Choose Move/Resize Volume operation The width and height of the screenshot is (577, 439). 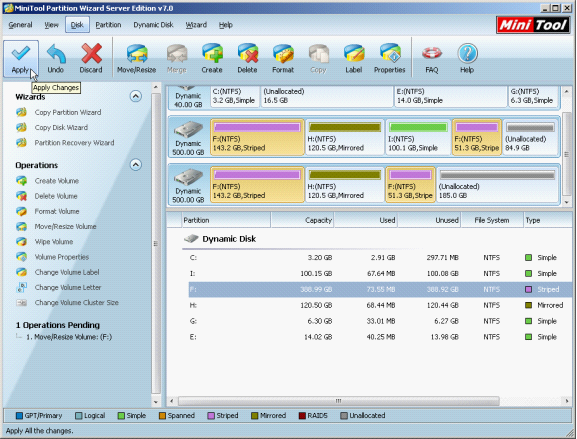point(56,226)
